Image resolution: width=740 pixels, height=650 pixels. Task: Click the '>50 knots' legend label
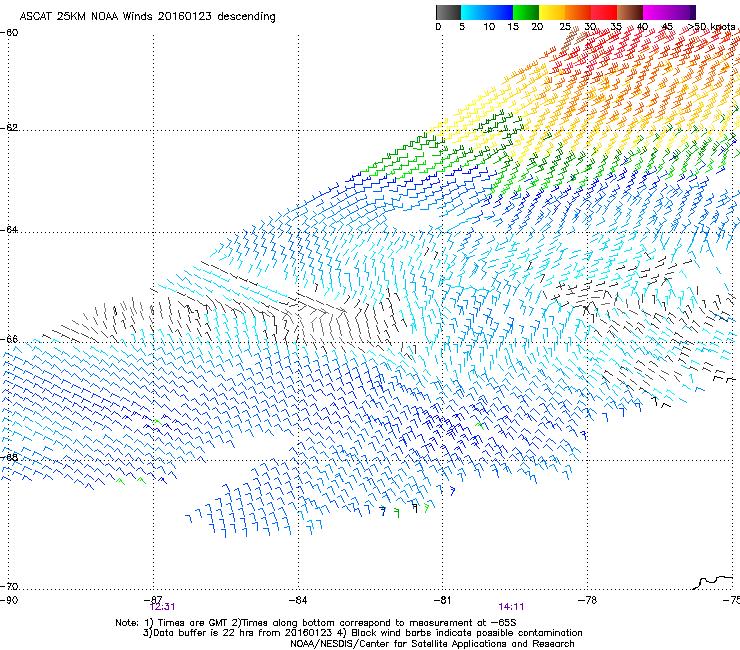pos(711,27)
